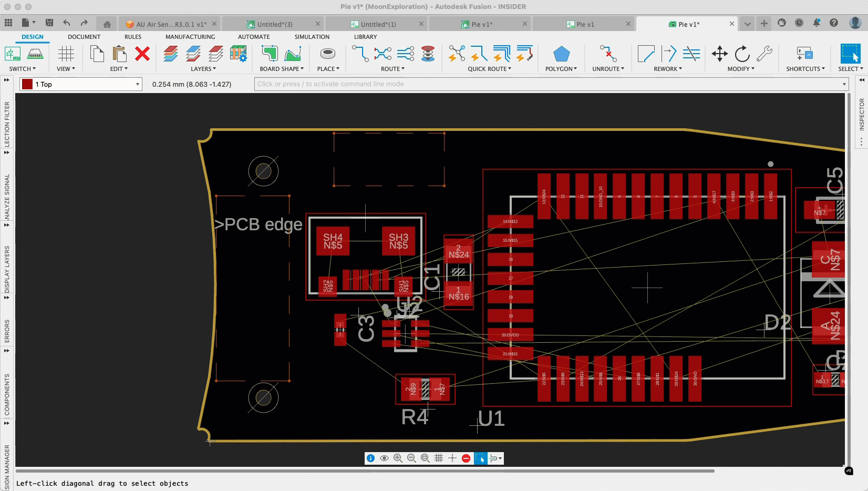Toggle the grid display in bottom toolbar
This screenshot has width=868, height=491.
point(439,458)
